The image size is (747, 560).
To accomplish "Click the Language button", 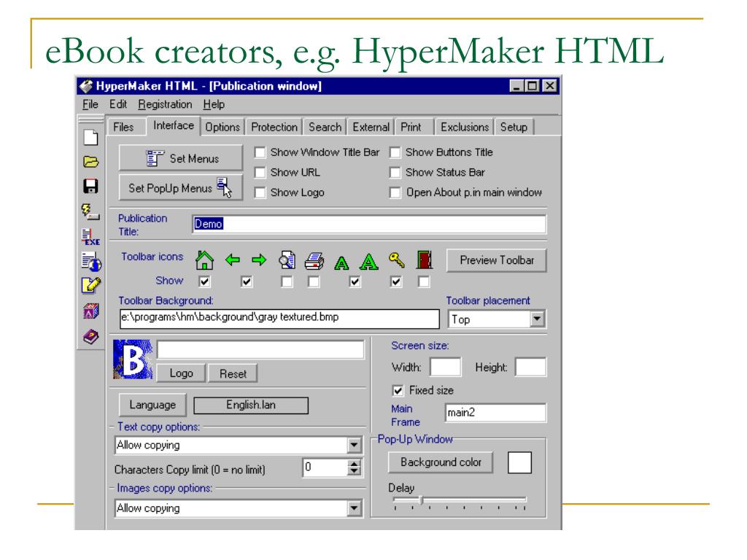I will (152, 405).
